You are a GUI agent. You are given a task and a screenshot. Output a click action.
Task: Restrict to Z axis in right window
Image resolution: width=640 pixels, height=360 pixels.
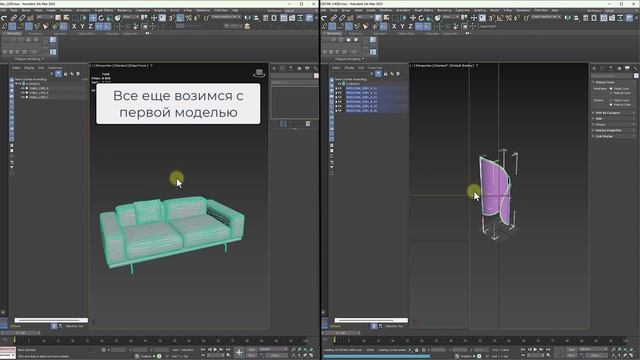[x=411, y=27]
